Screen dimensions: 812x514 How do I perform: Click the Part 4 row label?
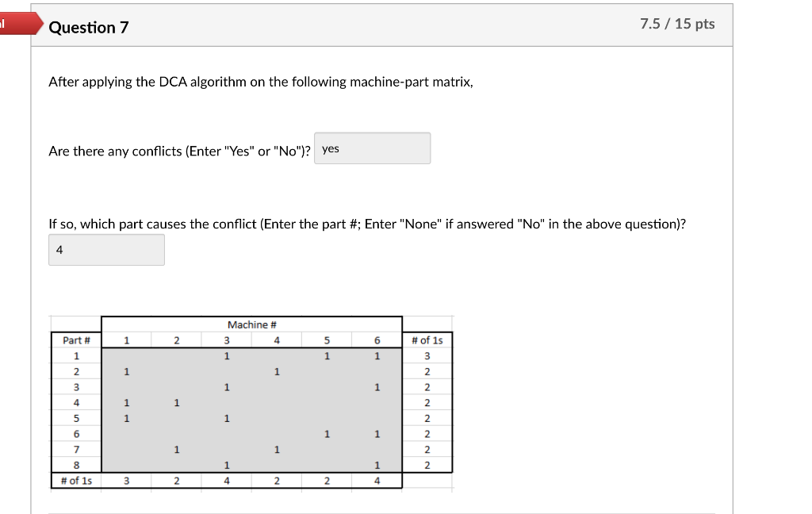[76, 402]
